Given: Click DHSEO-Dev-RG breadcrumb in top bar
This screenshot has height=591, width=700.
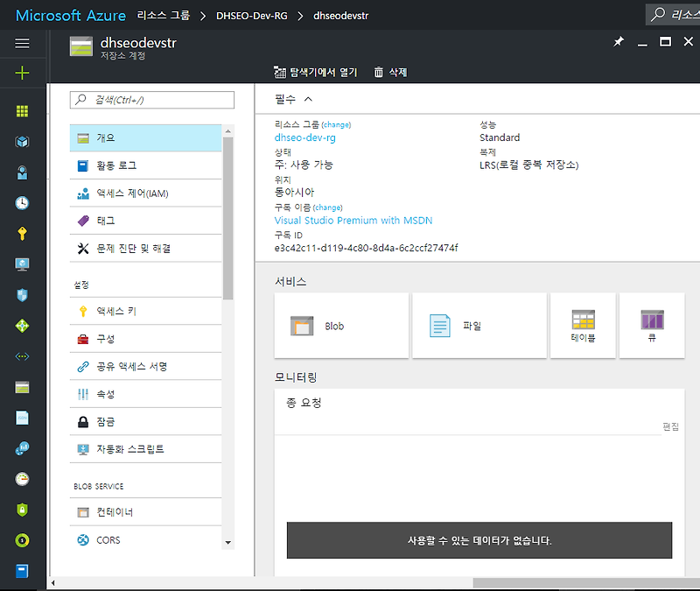Looking at the screenshot, I should tap(252, 16).
